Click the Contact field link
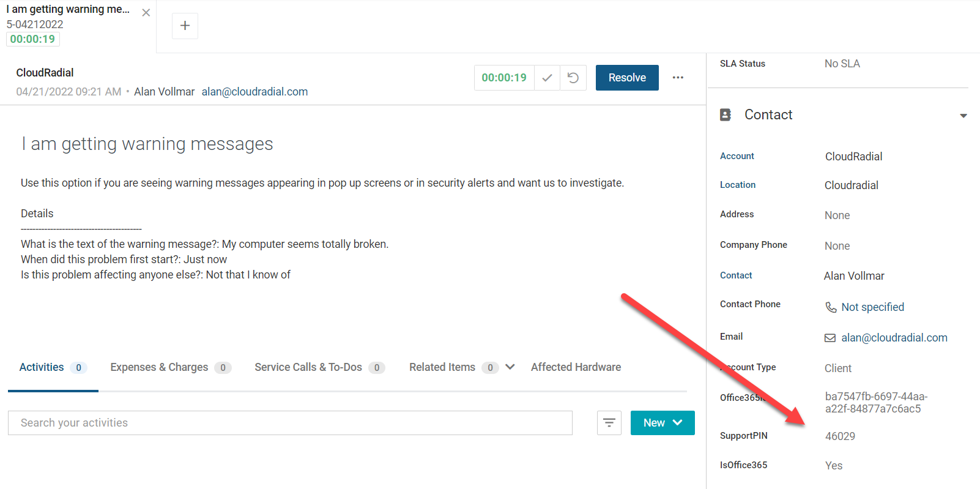Screen dimensions: 980x489 736,275
